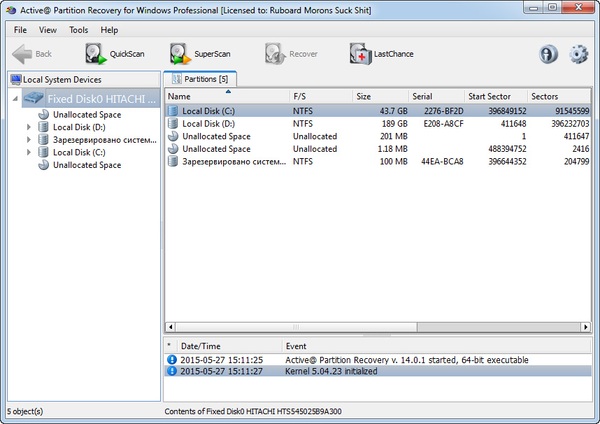The image size is (600, 424).
Task: Expand the Зарезервировано системой tree node
Action: (28, 140)
